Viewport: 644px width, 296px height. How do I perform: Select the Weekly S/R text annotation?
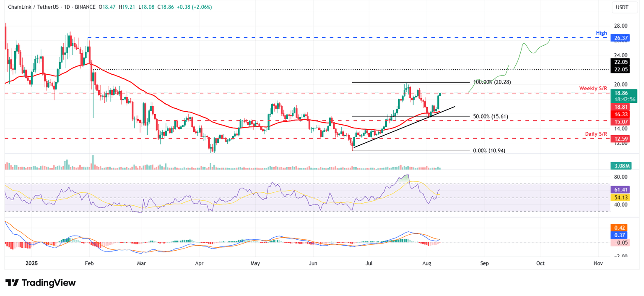594,88
